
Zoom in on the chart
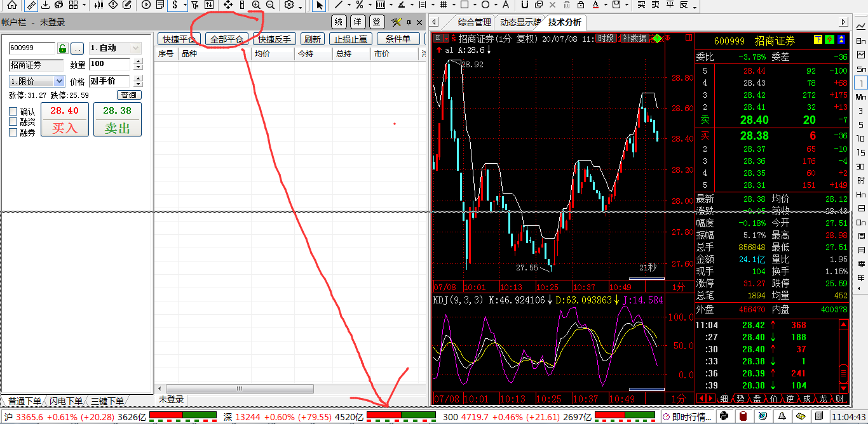(x=256, y=5)
